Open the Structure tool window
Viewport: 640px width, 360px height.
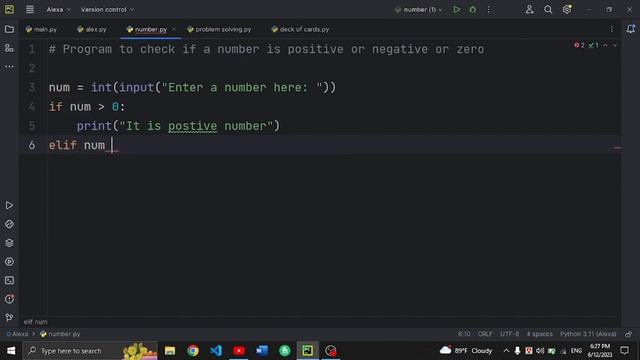pos(9,48)
